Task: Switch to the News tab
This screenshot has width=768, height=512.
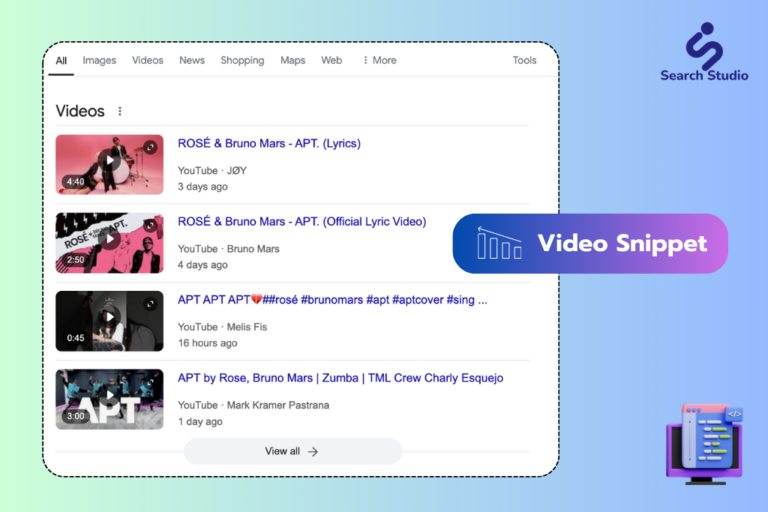Action: (192, 60)
